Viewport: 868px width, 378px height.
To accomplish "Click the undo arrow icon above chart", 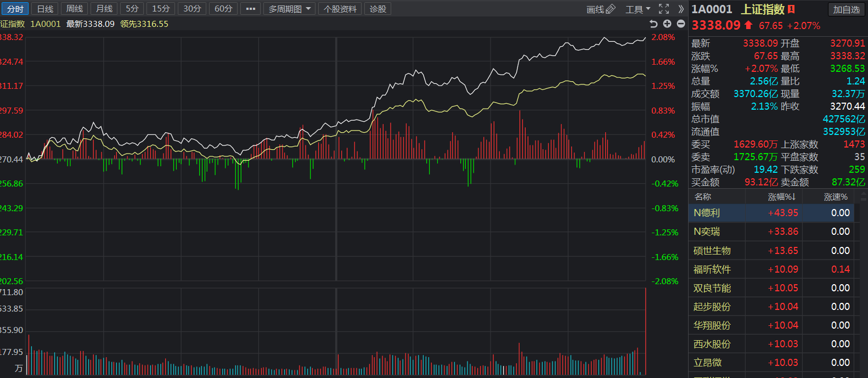I will point(653,24).
